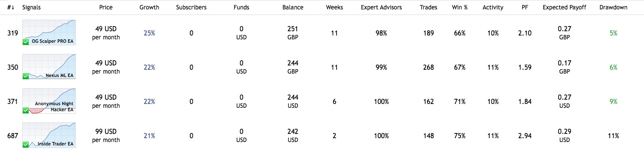Click the 99 USD per month price

pyautogui.click(x=106, y=136)
